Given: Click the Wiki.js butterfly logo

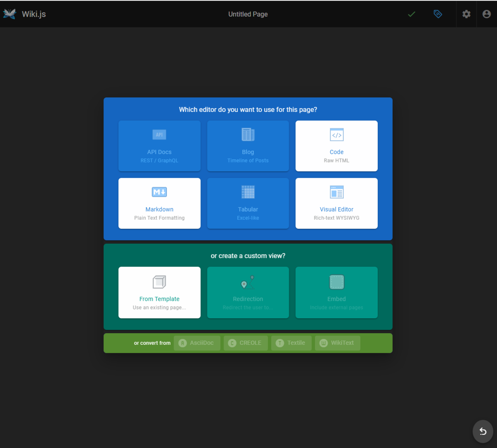Looking at the screenshot, I should (10, 14).
